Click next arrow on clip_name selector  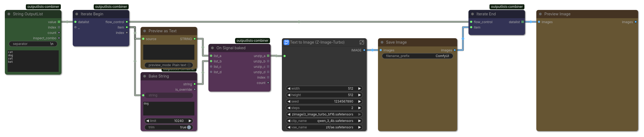coord(359,121)
